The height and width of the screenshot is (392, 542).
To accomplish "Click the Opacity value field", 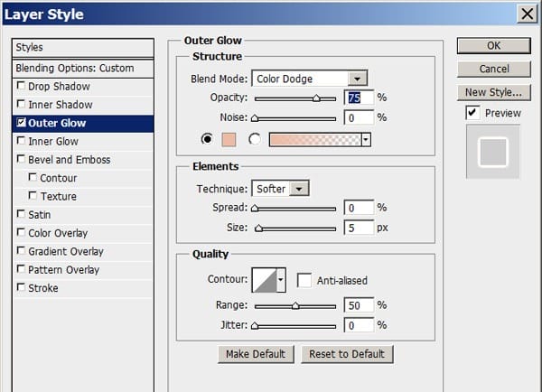I will click(360, 98).
